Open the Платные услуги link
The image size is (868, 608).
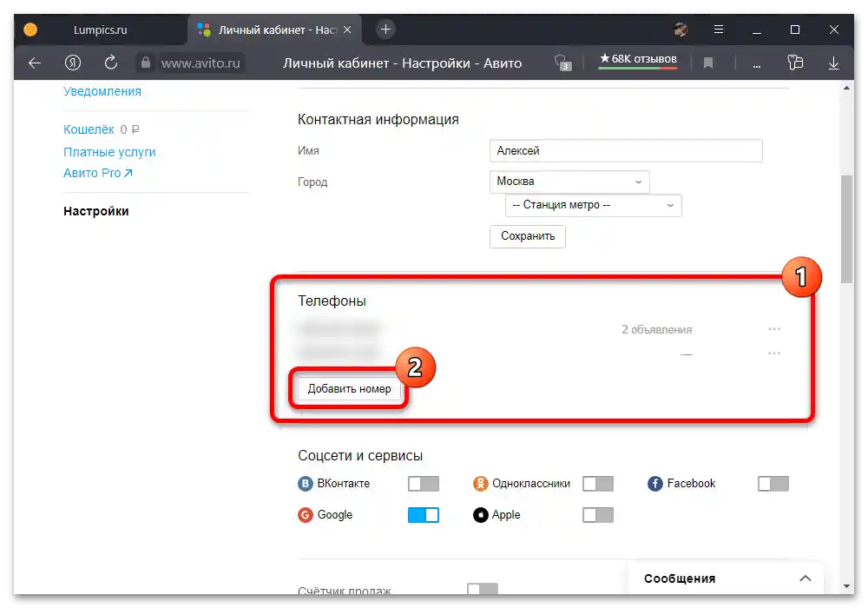point(109,152)
